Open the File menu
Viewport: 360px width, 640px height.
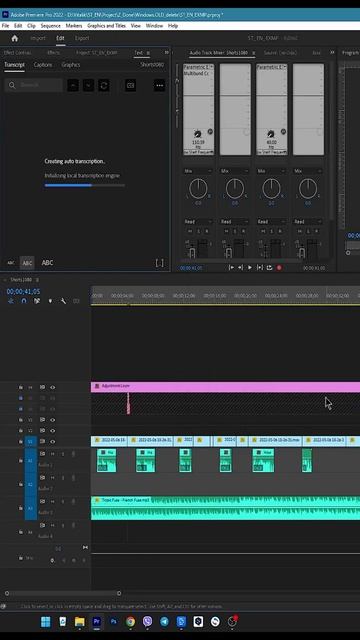[x=5, y=26]
